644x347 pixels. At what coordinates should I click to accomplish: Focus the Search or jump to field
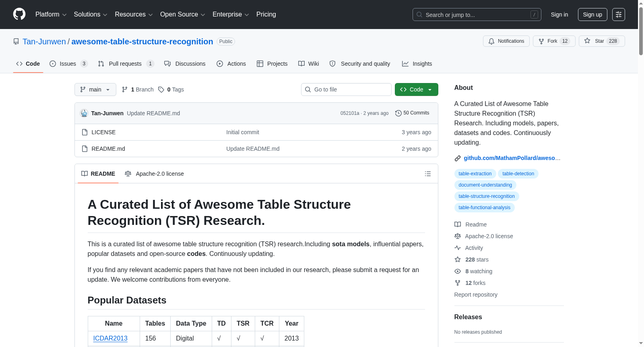coord(477,15)
